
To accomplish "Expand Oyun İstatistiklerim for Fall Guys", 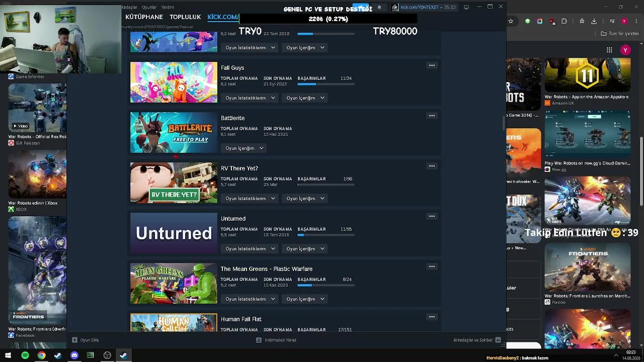I will (250, 98).
